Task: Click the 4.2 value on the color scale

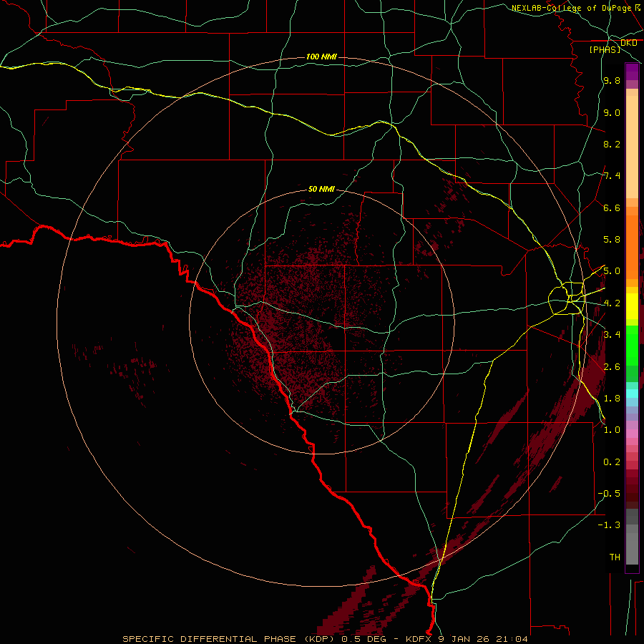Action: coord(612,303)
